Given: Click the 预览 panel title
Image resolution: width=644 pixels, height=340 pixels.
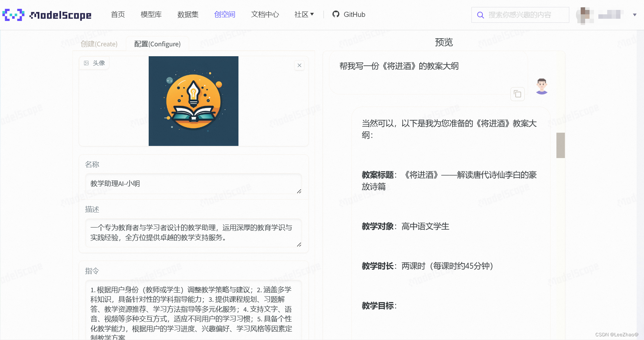Looking at the screenshot, I should [444, 42].
